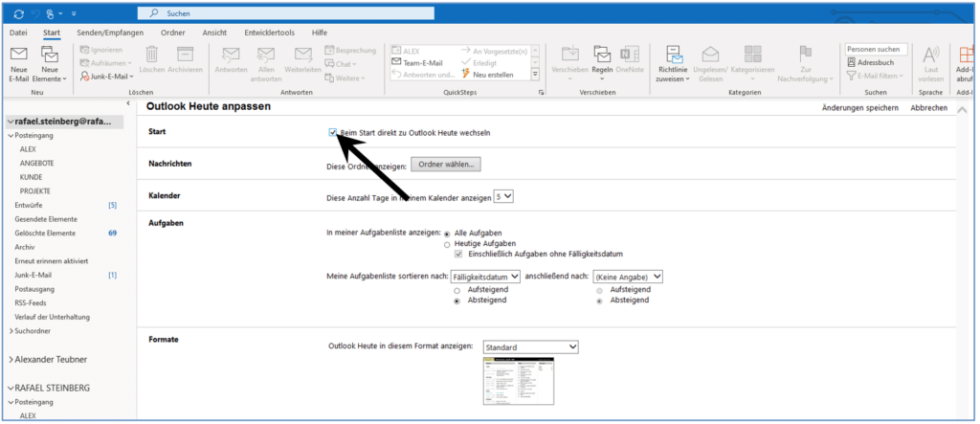
Task: Collapse the RAFAEL STEINBERG account
Action: (x=11, y=389)
